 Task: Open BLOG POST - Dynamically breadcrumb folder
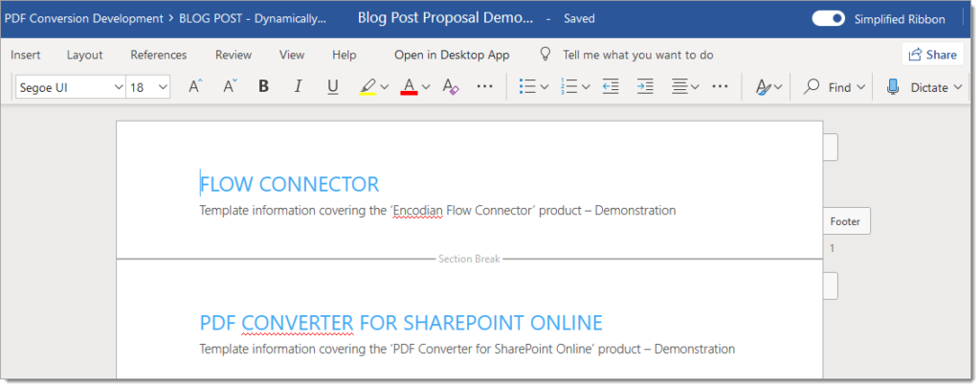253,18
